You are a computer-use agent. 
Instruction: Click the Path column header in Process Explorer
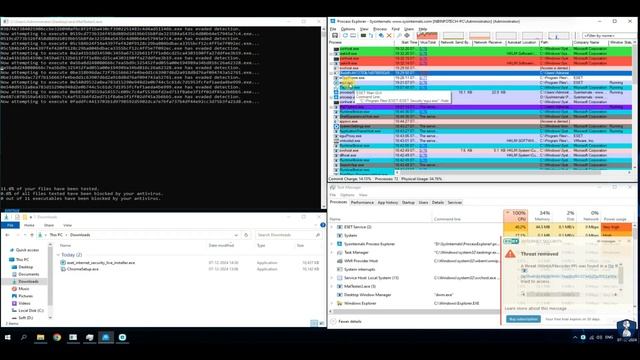coord(555,42)
